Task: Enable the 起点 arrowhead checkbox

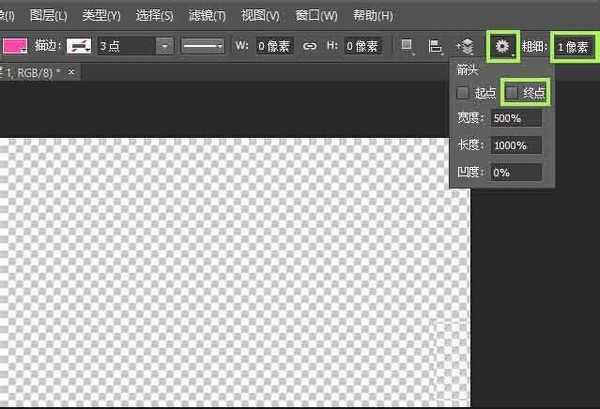Action: click(463, 93)
